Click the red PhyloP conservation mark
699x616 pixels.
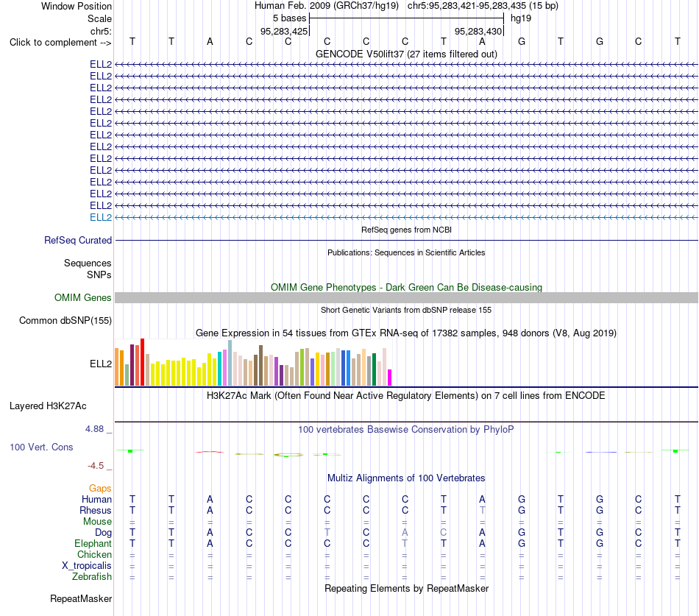(x=210, y=452)
